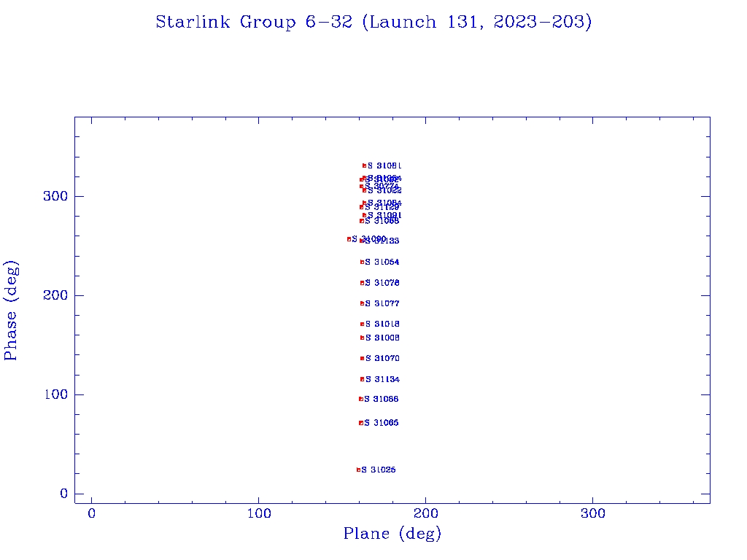Click the "S 31134" data label

[382, 379]
